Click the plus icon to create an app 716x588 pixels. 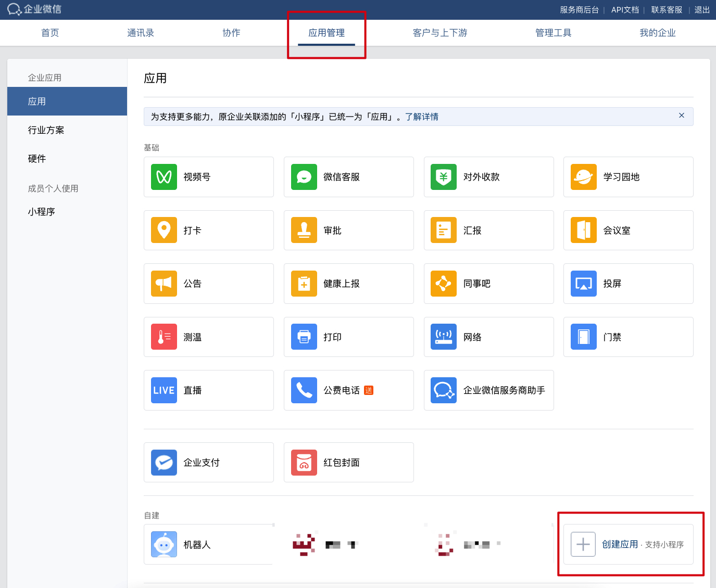(583, 544)
